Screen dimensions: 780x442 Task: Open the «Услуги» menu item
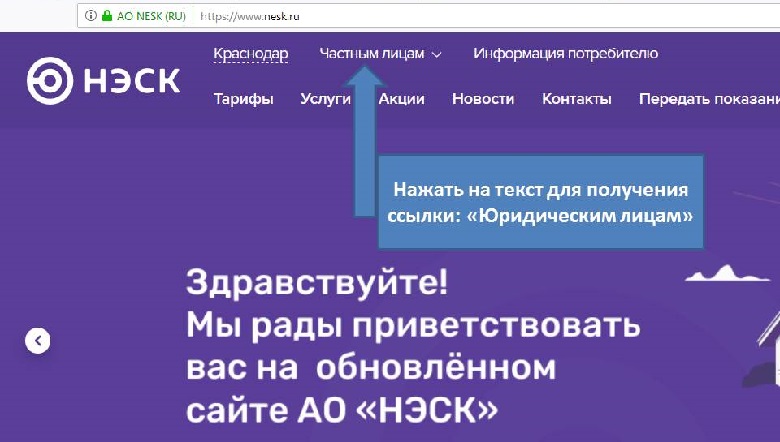click(326, 99)
